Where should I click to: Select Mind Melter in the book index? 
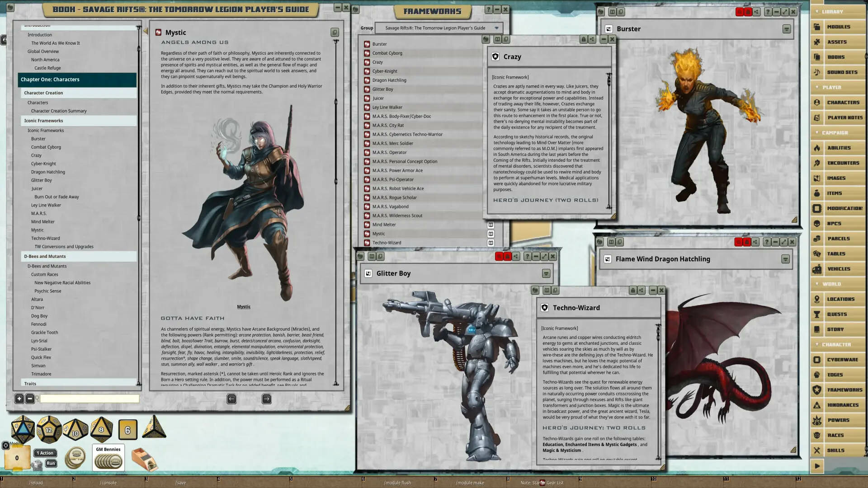coord(42,222)
